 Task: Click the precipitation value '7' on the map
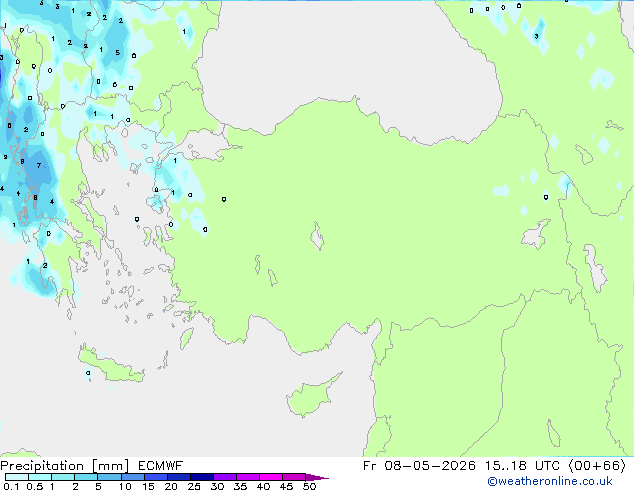pyautogui.click(x=39, y=165)
